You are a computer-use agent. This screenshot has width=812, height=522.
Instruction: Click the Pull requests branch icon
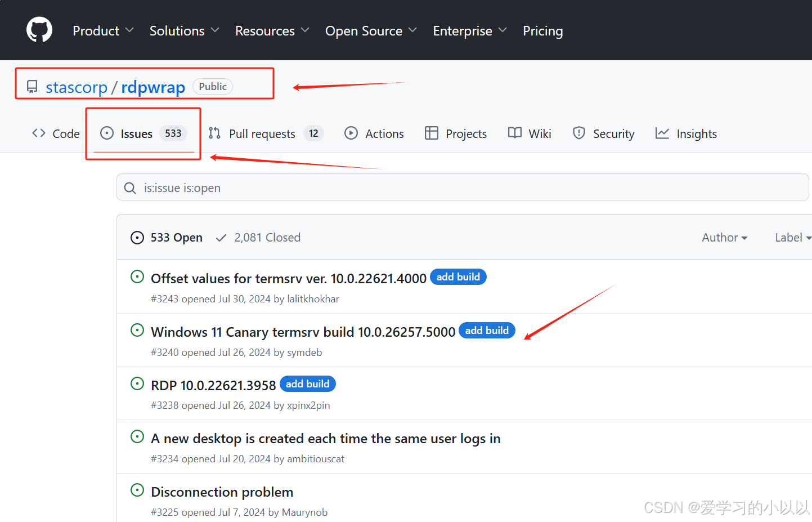[x=214, y=133]
